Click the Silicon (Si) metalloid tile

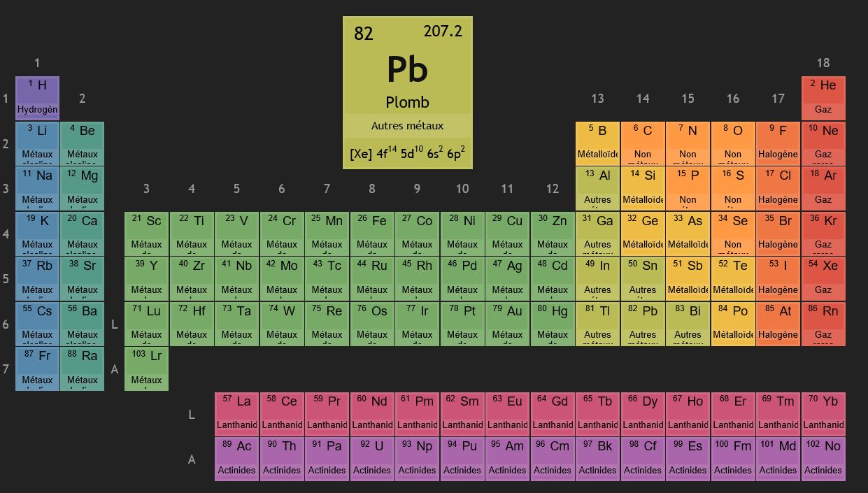(643, 188)
